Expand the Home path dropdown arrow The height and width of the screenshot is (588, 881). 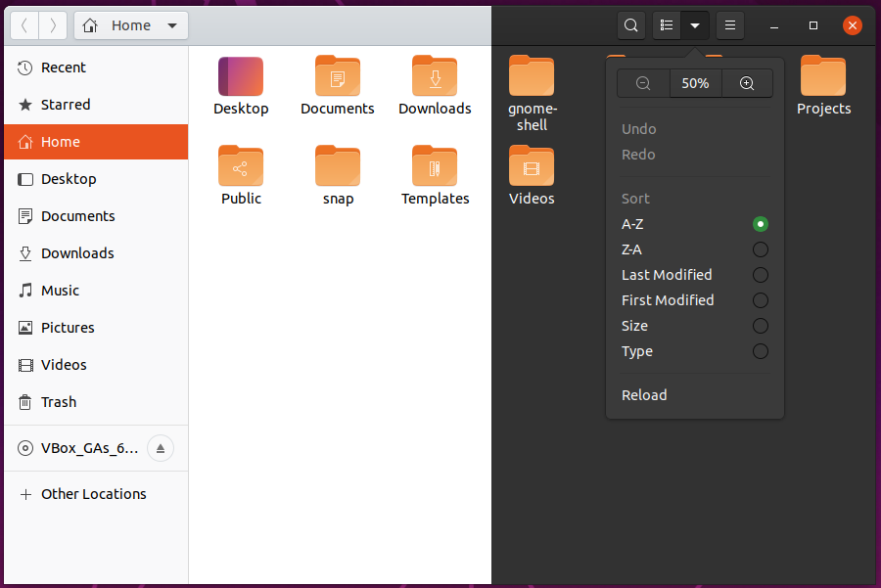(x=172, y=25)
